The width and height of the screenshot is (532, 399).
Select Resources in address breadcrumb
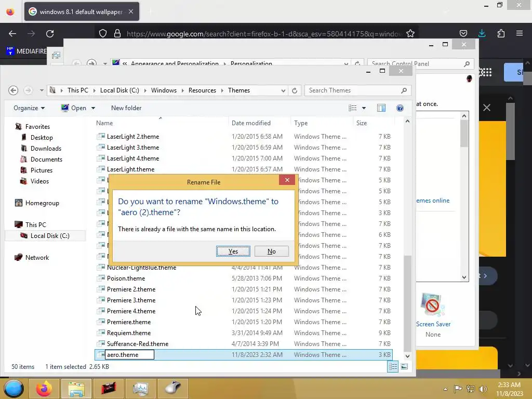pyautogui.click(x=202, y=90)
